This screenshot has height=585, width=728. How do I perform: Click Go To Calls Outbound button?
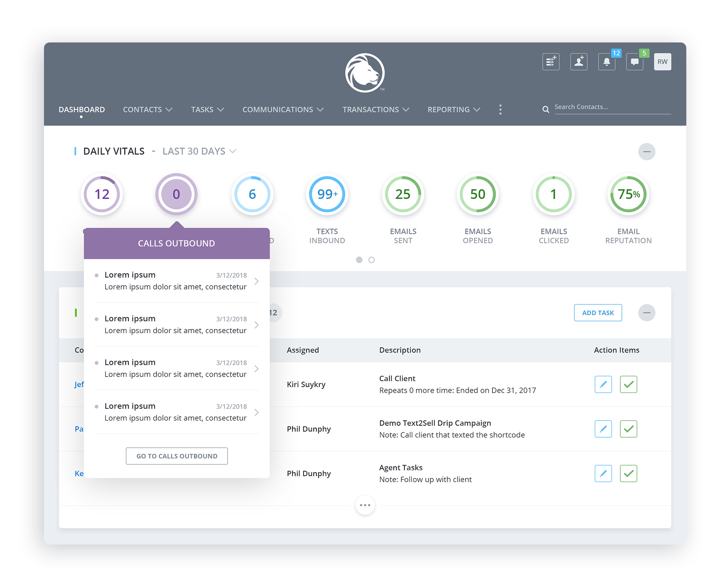pos(177,456)
